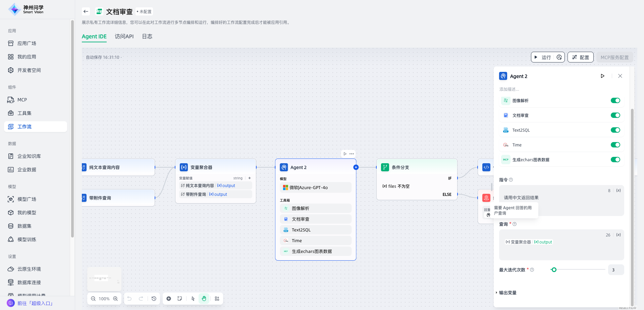Turn off the Text2SQL tool toggle
Viewport: 644px width, 310px height.
pyautogui.click(x=615, y=130)
